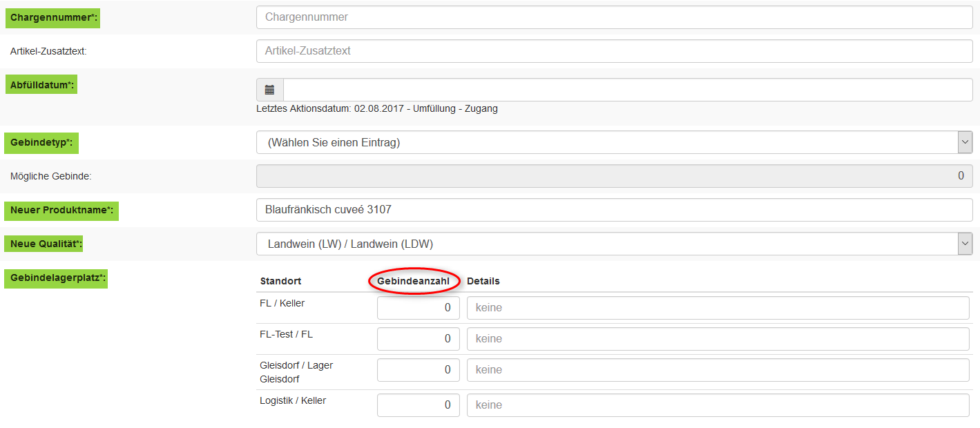Focus Gebindeanzahl for Logistik / Keller
The width and height of the screenshot is (980, 428).
pos(418,405)
